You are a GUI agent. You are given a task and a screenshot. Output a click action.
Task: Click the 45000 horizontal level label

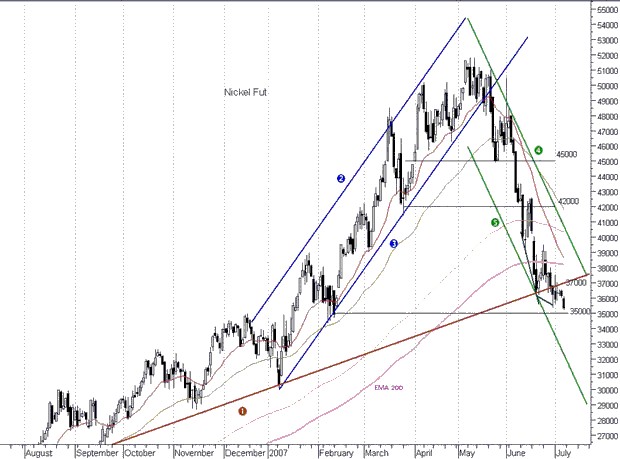tap(568, 155)
